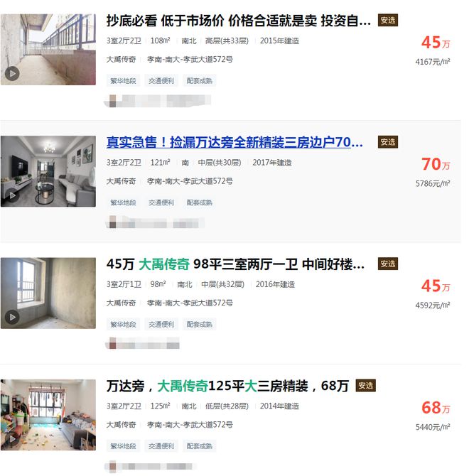This screenshot has width=469, height=476.
Task: Play video on the cluttered living room thumbnail
Action: click(12, 439)
